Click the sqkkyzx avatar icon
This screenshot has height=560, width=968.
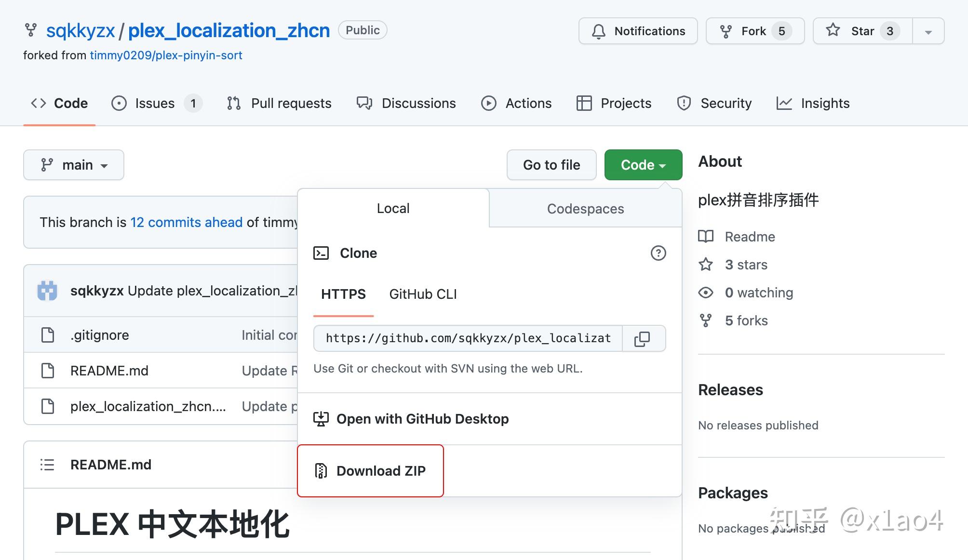coord(47,291)
